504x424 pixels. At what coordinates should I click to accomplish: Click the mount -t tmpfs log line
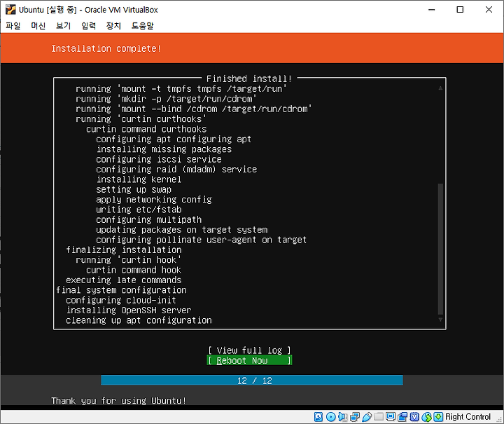point(181,89)
